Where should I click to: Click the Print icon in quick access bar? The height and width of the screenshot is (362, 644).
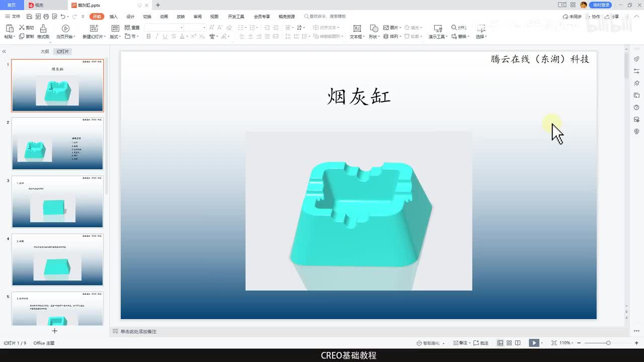(46, 17)
